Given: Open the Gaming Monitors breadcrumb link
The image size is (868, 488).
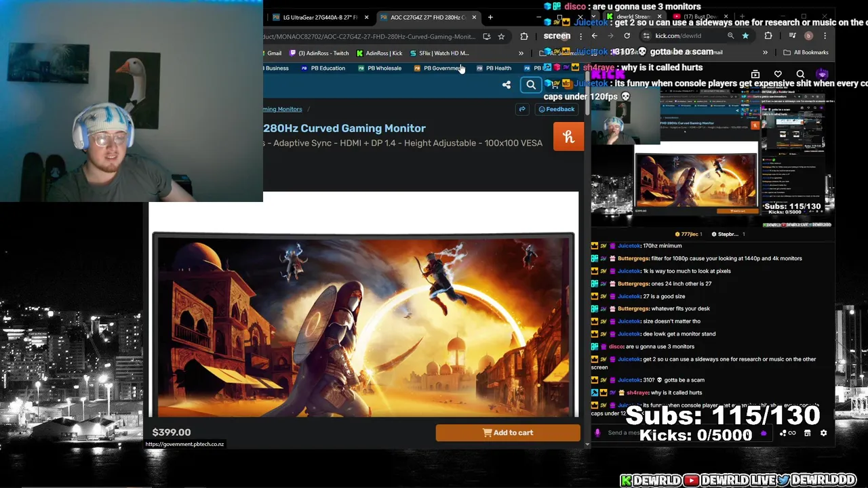Looking at the screenshot, I should 283,109.
